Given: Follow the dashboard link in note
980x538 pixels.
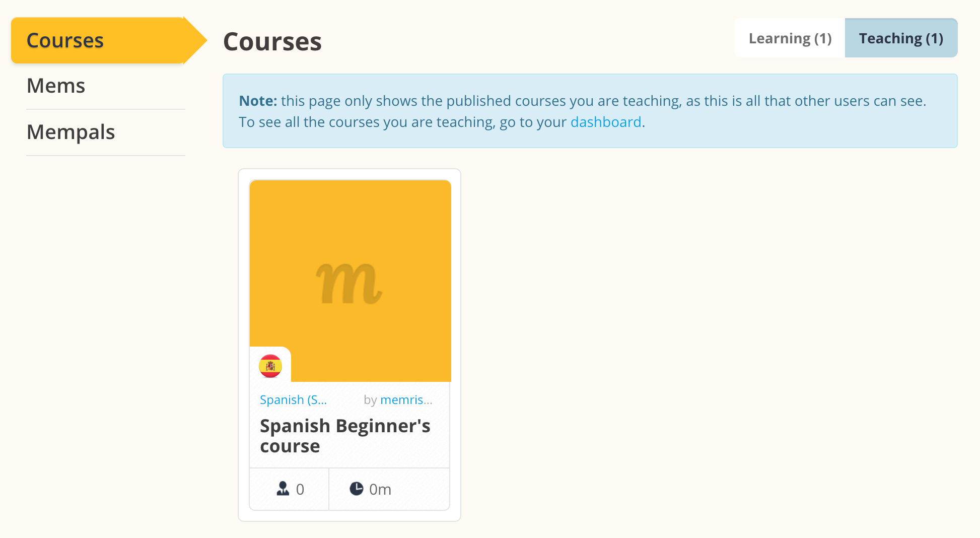Looking at the screenshot, I should click(x=606, y=122).
